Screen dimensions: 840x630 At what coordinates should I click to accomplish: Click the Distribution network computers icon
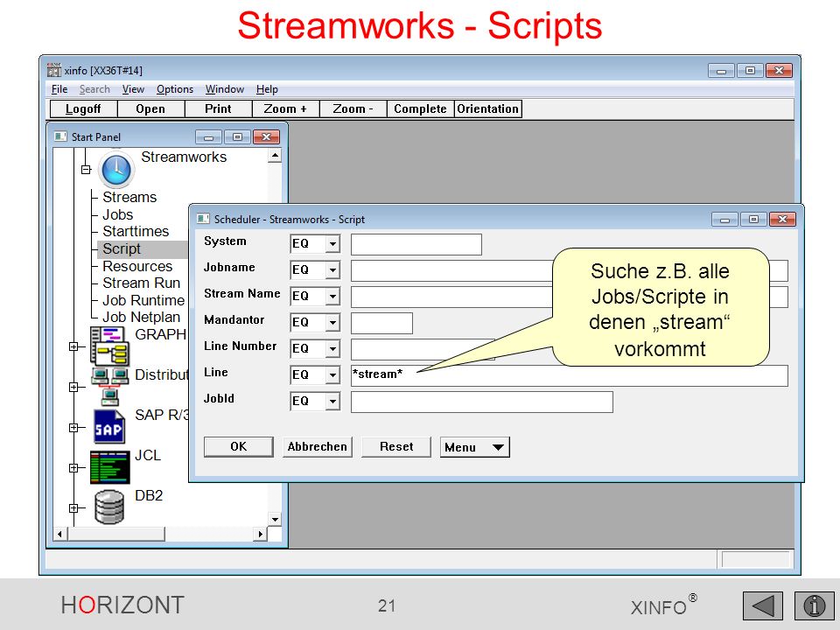[x=110, y=387]
